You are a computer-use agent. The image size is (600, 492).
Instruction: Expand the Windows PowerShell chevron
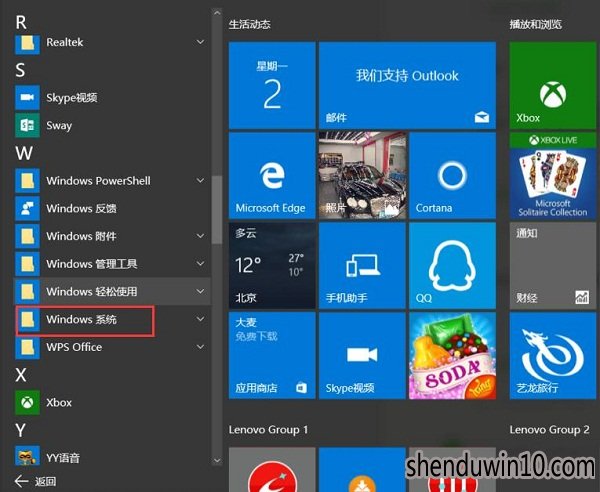200,180
